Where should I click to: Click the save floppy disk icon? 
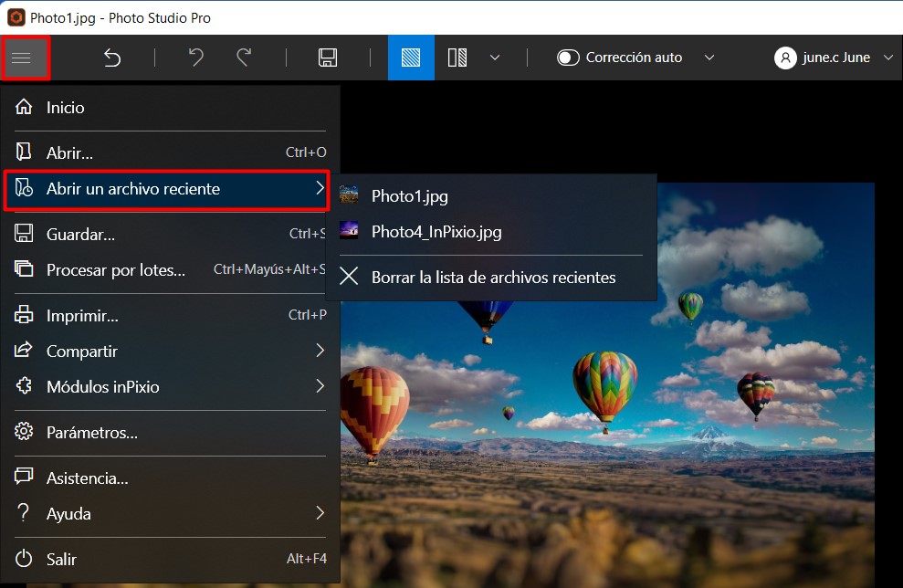tap(328, 58)
